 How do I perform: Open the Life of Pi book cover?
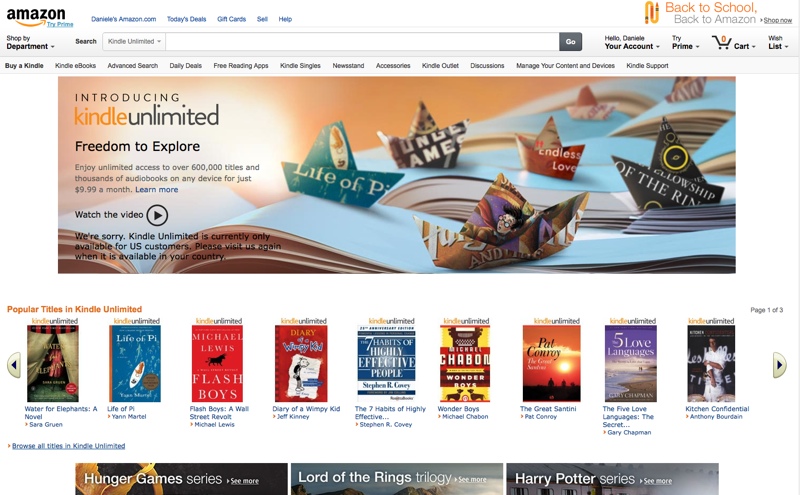tap(135, 363)
